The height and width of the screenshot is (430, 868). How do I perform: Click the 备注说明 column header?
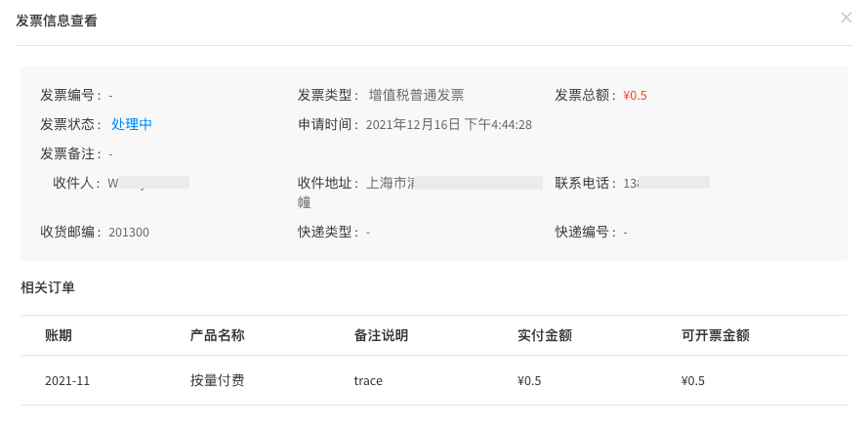[x=381, y=335]
